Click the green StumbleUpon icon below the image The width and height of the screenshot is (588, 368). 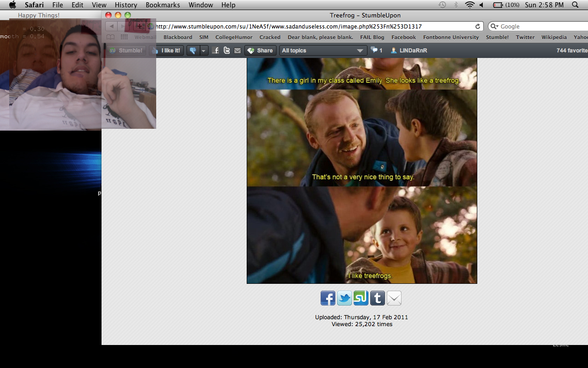(361, 298)
